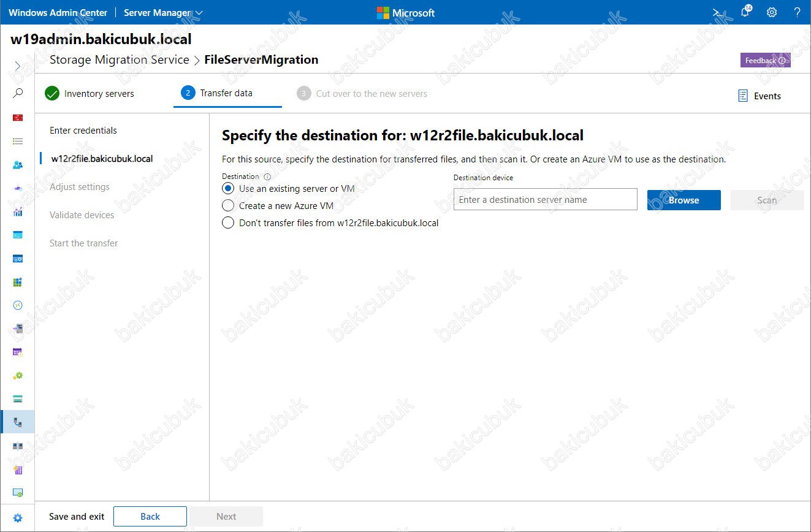Open Local users and groups icon

[x=18, y=165]
